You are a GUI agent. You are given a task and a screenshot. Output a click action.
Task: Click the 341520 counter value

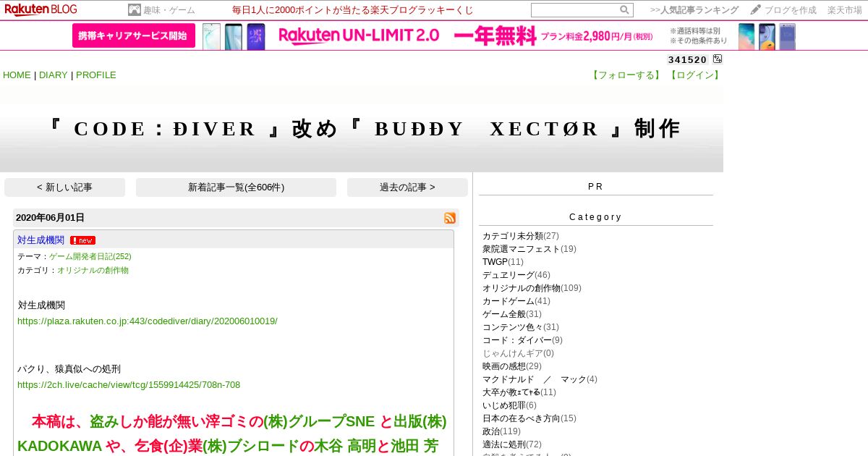click(687, 60)
